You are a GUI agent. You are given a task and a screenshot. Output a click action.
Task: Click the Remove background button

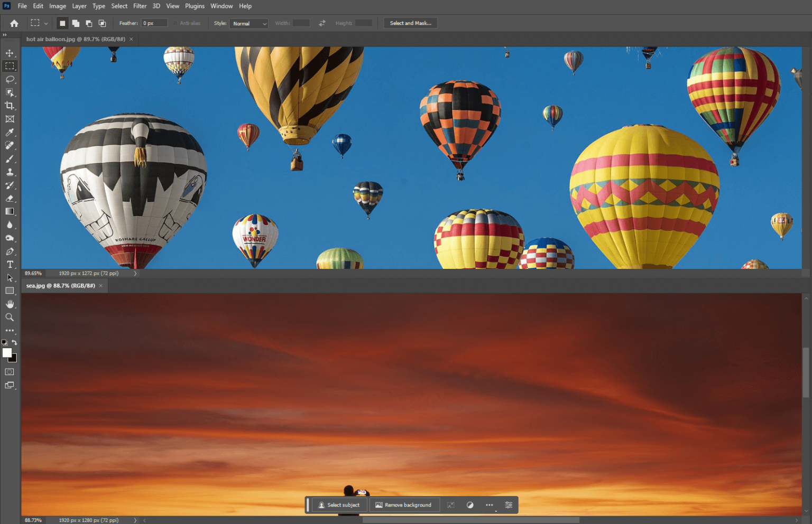(x=404, y=504)
